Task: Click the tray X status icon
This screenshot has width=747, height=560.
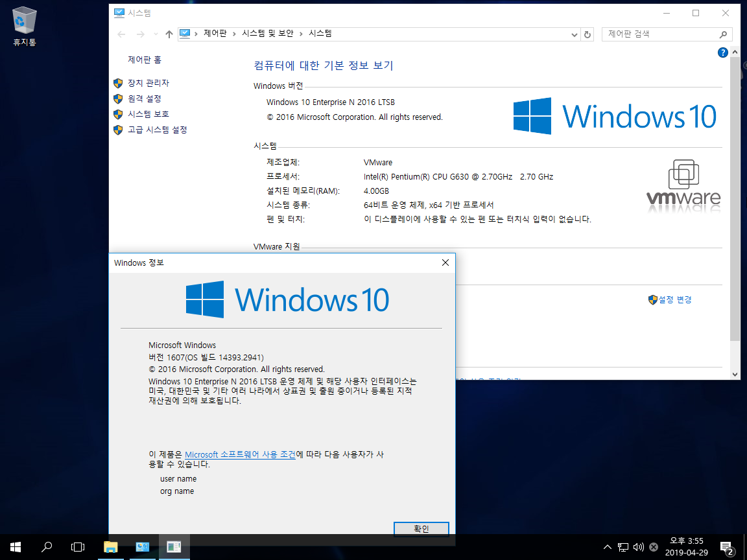Action: pyautogui.click(x=654, y=547)
